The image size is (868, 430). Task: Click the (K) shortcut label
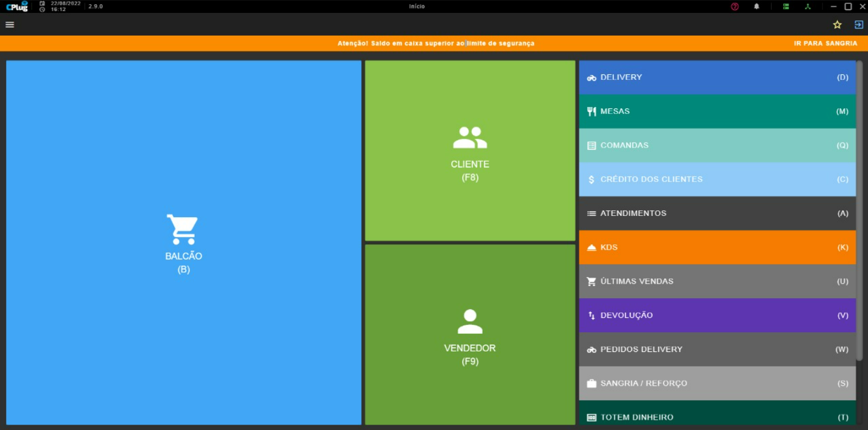[x=843, y=247]
